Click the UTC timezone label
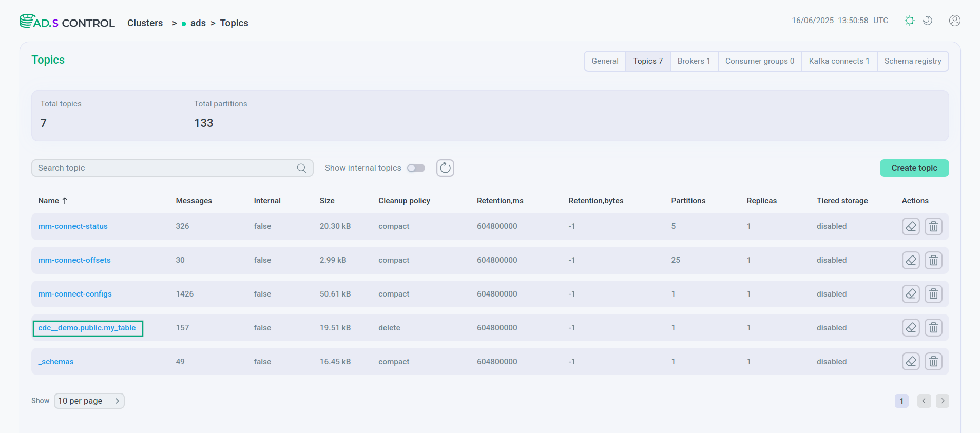 pyautogui.click(x=881, y=21)
